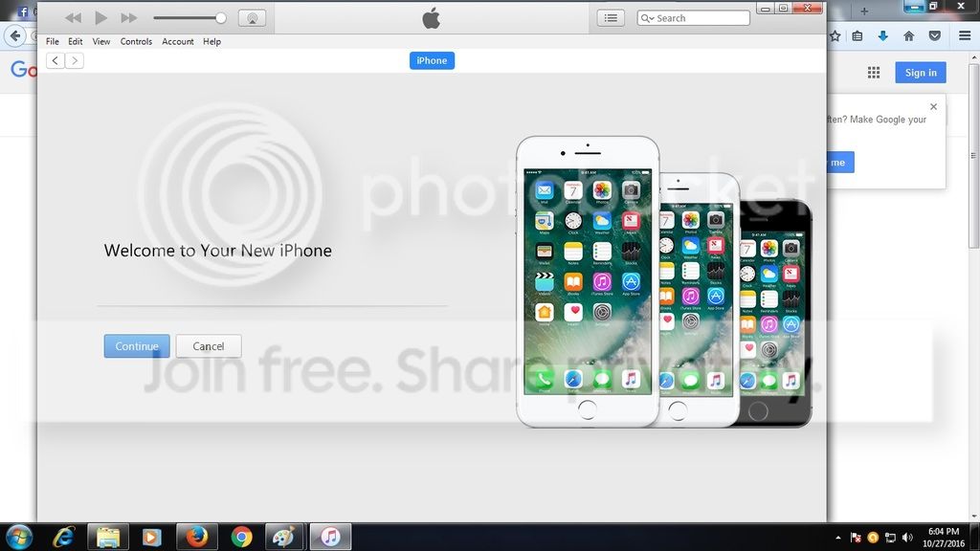Click the Firefox home icon
Image resolution: width=980 pixels, height=551 pixels.
click(908, 36)
